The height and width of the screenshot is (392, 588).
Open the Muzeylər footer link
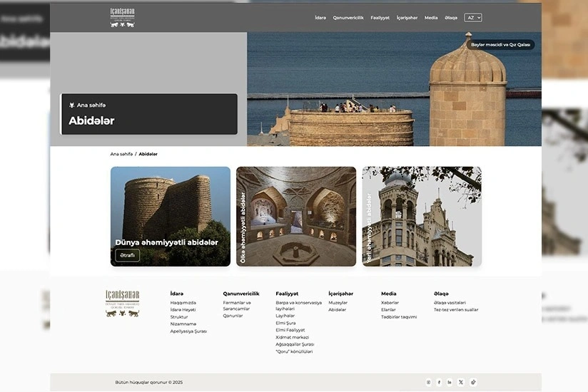(338, 303)
